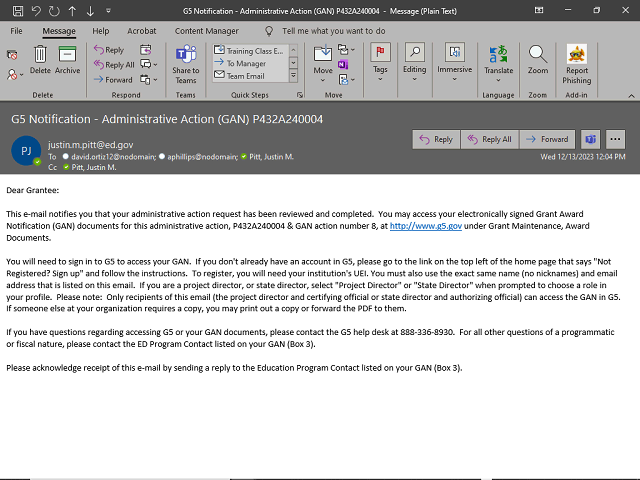Click the Zoom magnifier button
This screenshot has height=480, width=640.
coord(538,60)
